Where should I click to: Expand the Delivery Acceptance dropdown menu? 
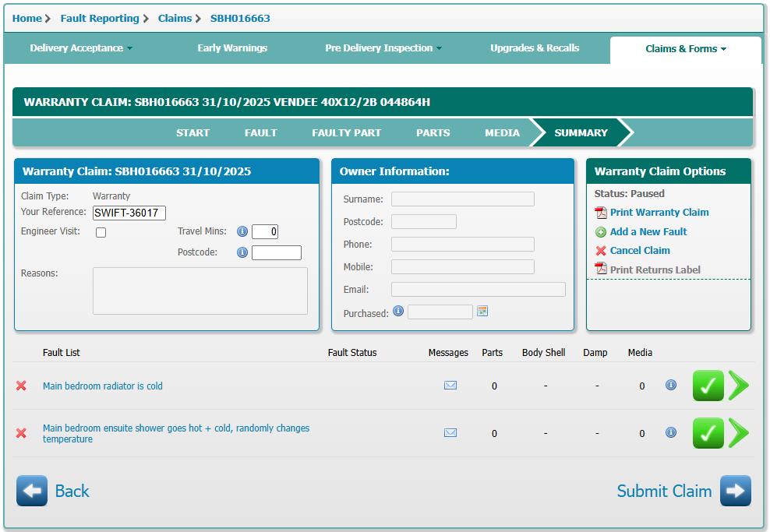coord(81,48)
